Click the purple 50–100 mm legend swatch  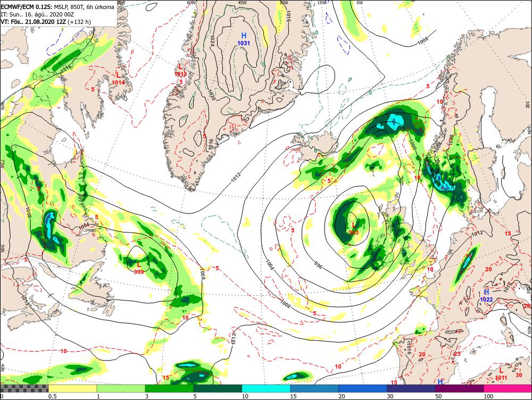click(460, 388)
